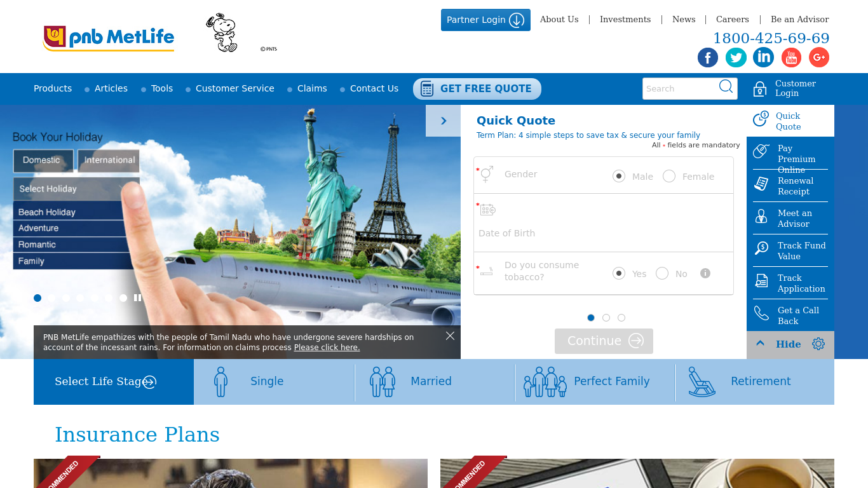This screenshot has width=868, height=488.
Task: Click the Snoopy mascot image
Action: pyautogui.click(x=222, y=33)
